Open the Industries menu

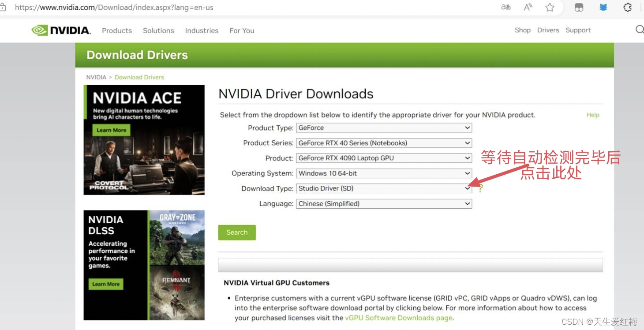click(202, 30)
